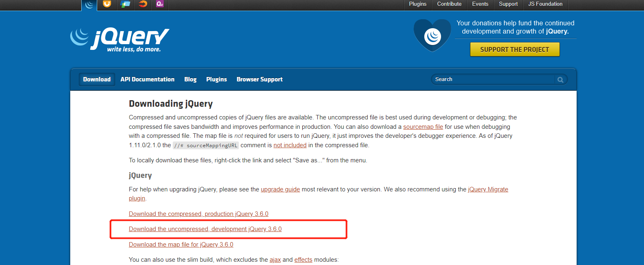This screenshot has width=644, height=265.
Task: Open the jQuery project icon in top bar
Action: pos(89,4)
